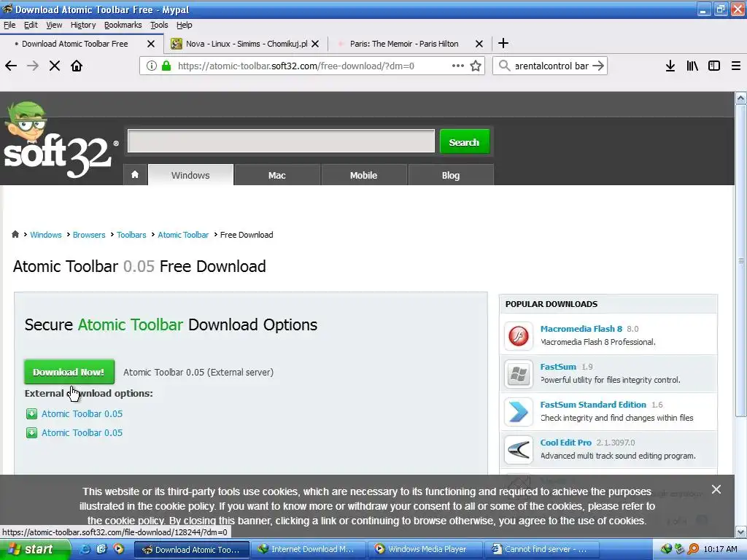Launch Internet Explorer from quick launch

point(85,549)
